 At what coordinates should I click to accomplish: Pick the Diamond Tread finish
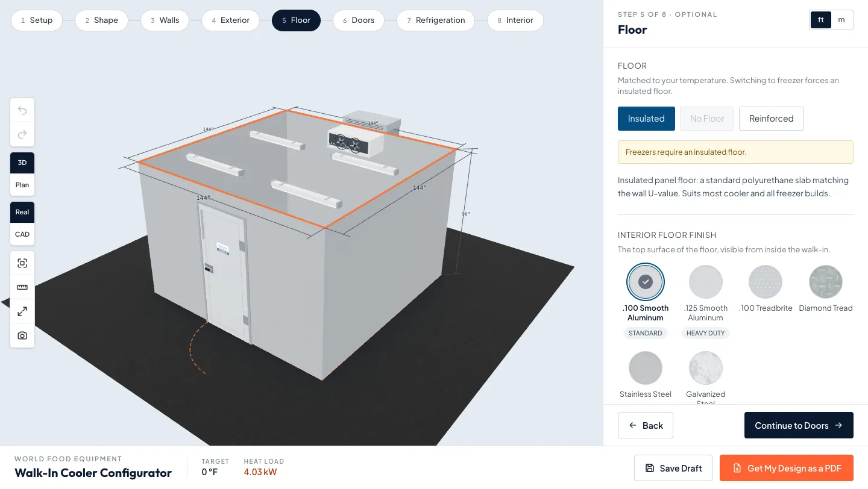(826, 290)
